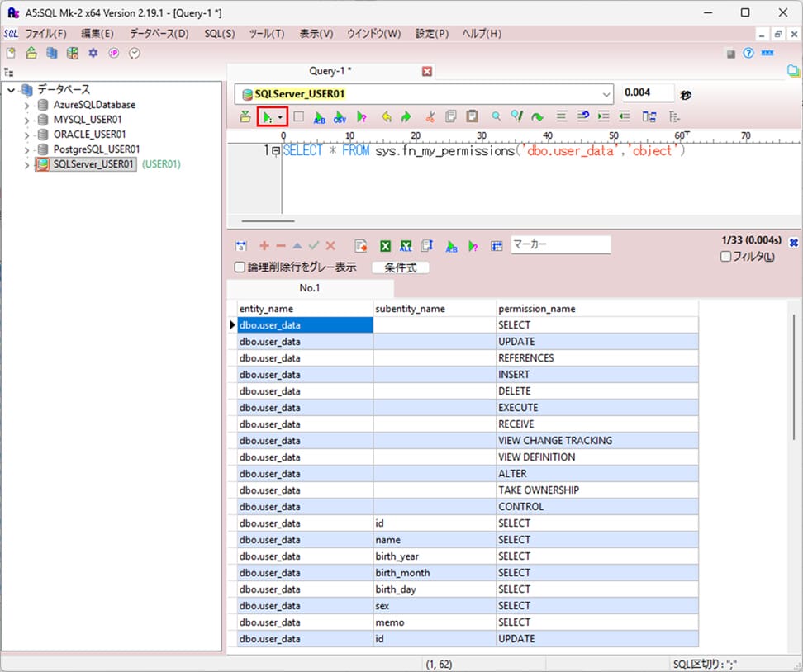Toggle the フィルタ(L) checkbox
Viewport: 803px width, 672px height.
726,257
